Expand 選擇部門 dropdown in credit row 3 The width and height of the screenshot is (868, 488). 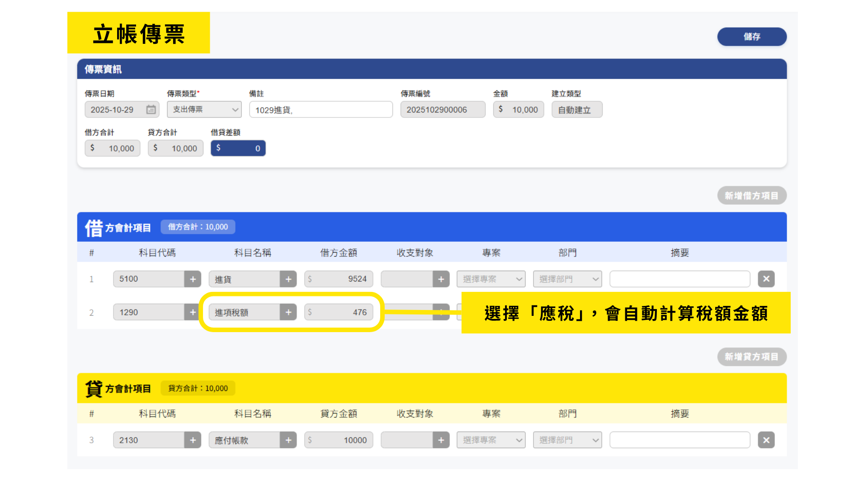click(567, 440)
